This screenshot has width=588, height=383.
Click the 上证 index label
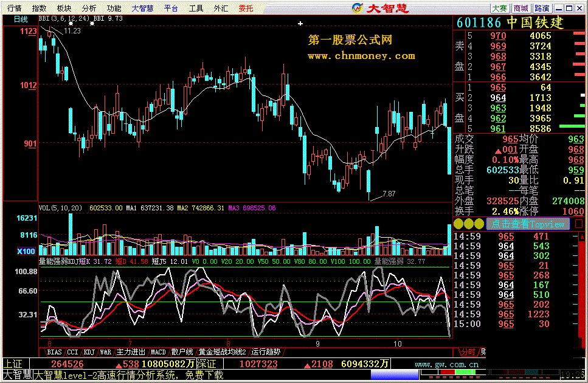click(13, 364)
